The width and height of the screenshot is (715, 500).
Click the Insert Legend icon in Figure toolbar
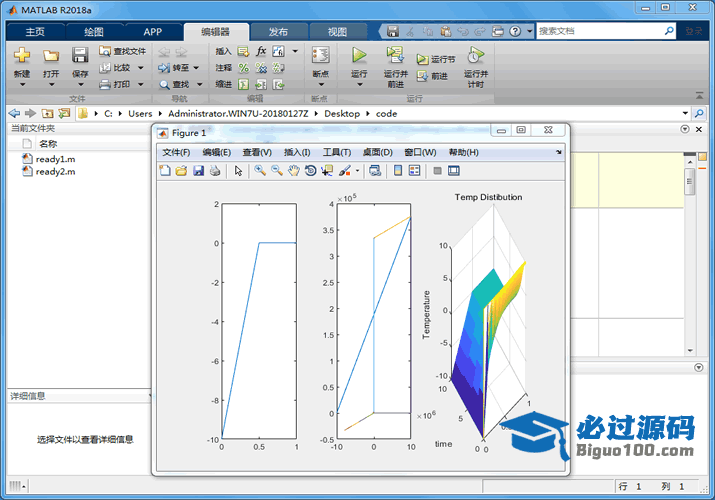pos(414,171)
